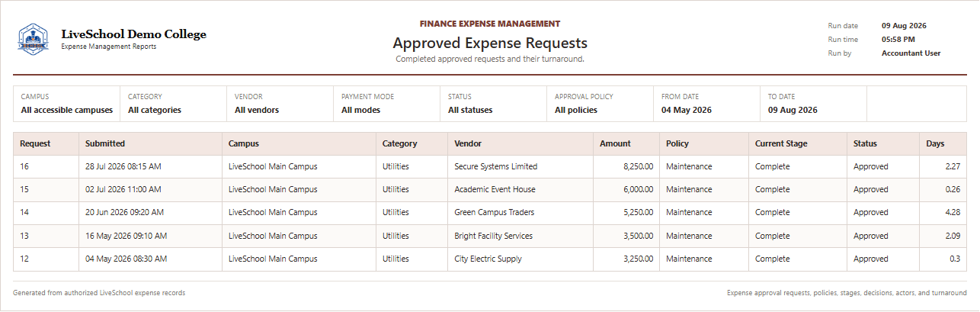The width and height of the screenshot is (980, 312).
Task: Click the From Date value 04 May 2026
Action: (687, 110)
